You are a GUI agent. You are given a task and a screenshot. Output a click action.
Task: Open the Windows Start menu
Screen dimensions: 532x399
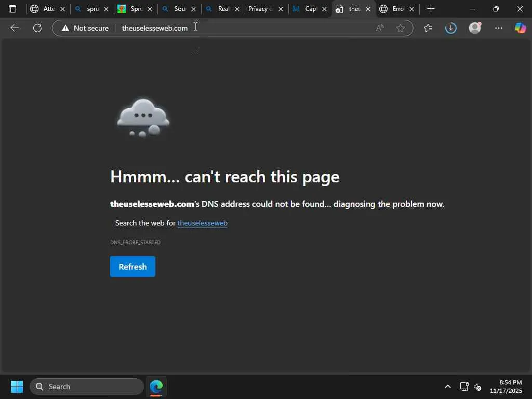click(17, 387)
